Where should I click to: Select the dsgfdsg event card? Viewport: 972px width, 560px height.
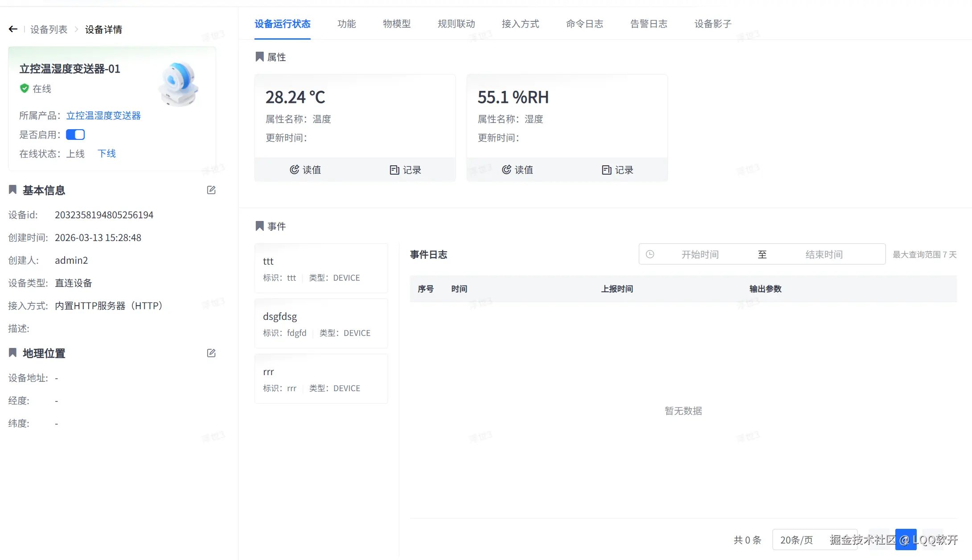point(321,323)
